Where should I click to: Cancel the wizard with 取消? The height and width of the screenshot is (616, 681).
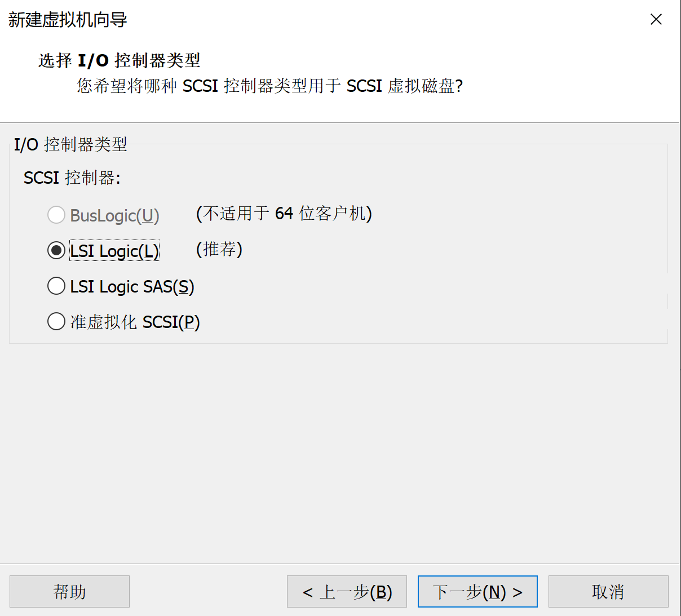click(608, 591)
